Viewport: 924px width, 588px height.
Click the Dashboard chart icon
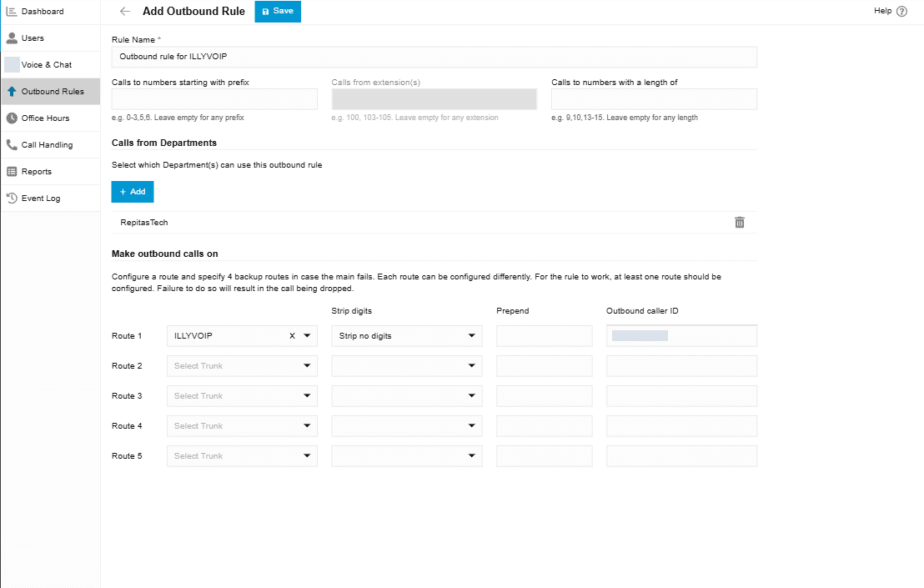click(11, 11)
